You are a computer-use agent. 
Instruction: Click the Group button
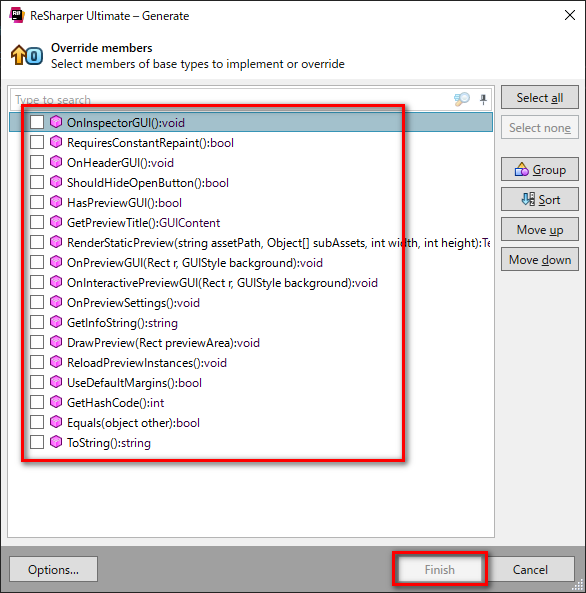(x=540, y=169)
